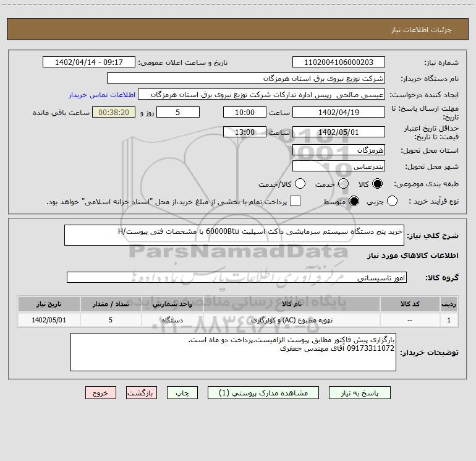This screenshot has width=476, height=461.
Task: Click the واحد شمارش column header
Action: tap(172, 304)
